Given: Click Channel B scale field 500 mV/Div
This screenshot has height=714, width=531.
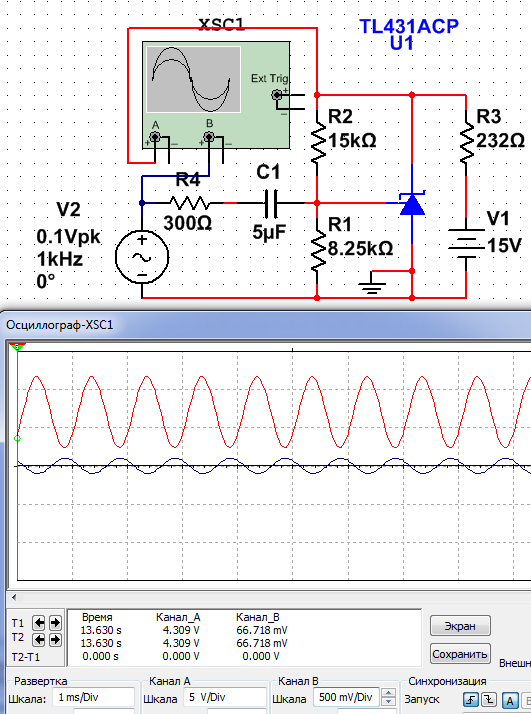Looking at the screenshot, I should coord(347,697).
